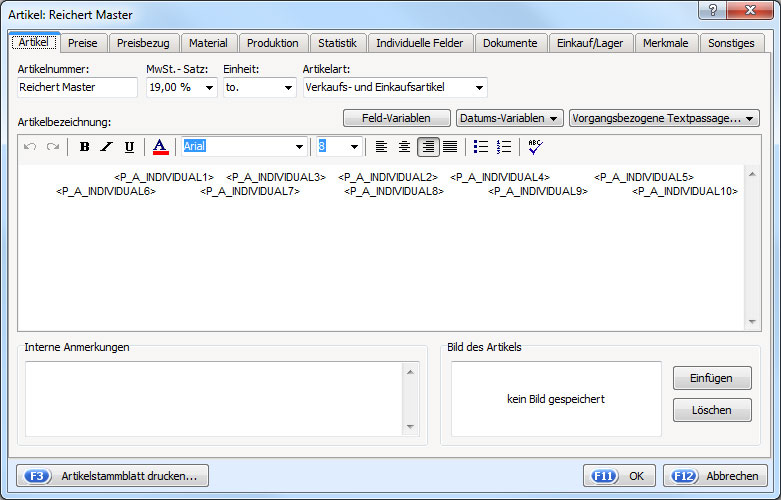Click Artikelstammblatt drucken button
This screenshot has width=781, height=500.
coord(113,476)
